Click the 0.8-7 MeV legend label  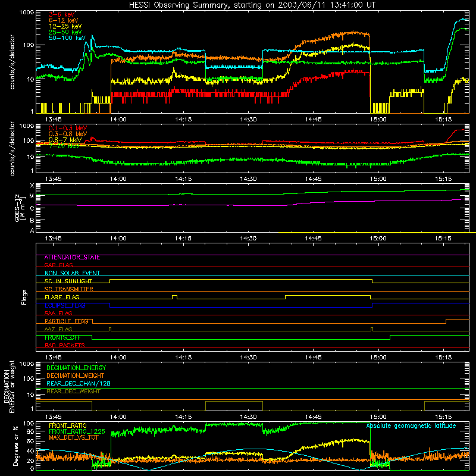coord(65,140)
